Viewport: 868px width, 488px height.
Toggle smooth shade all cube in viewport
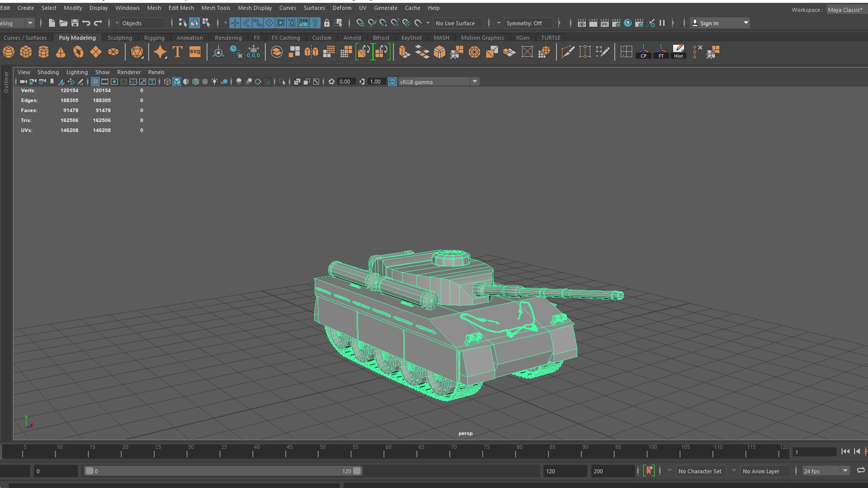(x=177, y=82)
